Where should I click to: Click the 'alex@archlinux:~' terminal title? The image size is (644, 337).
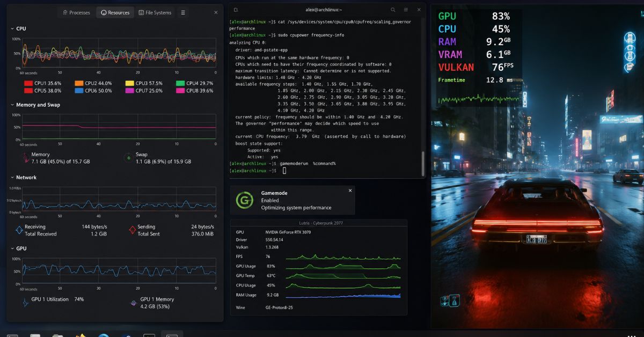point(324,10)
